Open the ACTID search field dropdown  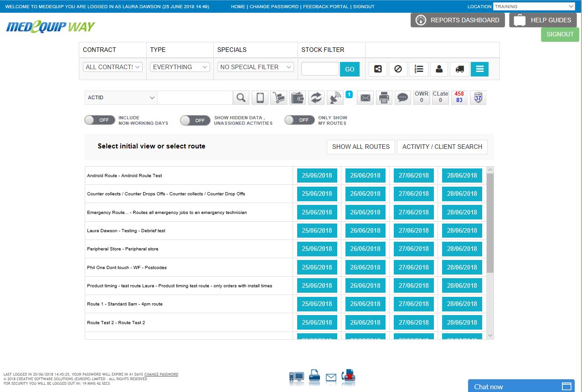[x=121, y=97]
